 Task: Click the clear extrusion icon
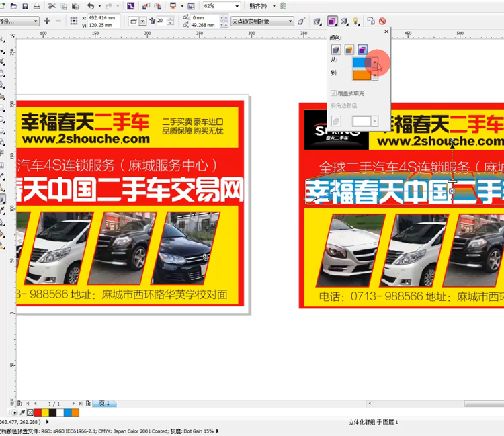tap(382, 21)
